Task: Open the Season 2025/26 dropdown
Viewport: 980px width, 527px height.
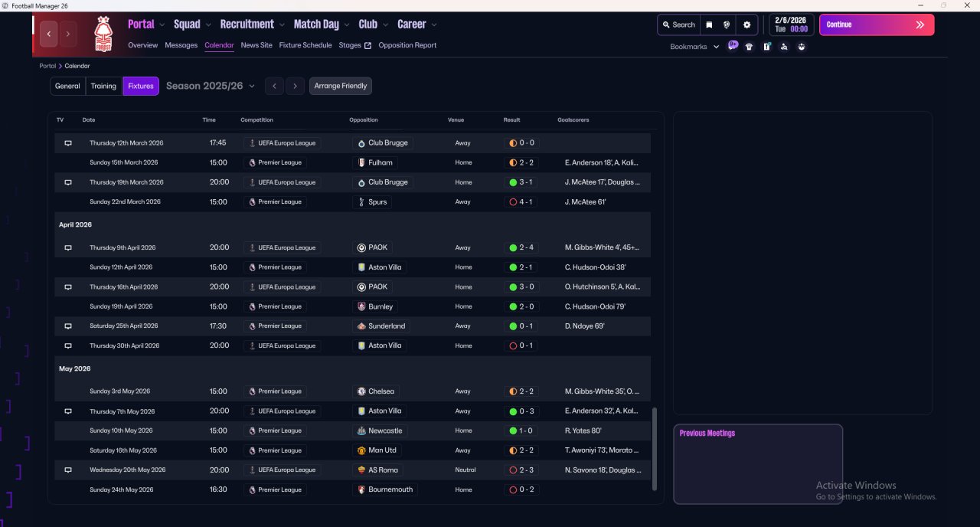Action: (211, 86)
